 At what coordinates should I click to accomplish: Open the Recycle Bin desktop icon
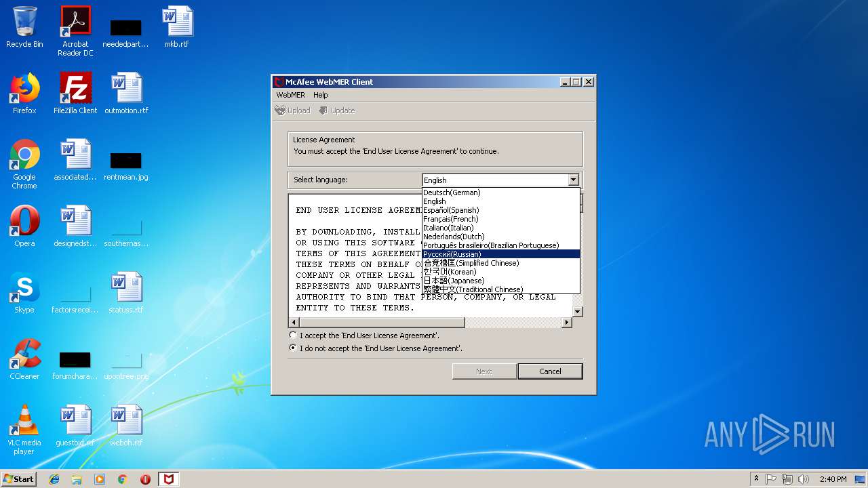(x=24, y=27)
